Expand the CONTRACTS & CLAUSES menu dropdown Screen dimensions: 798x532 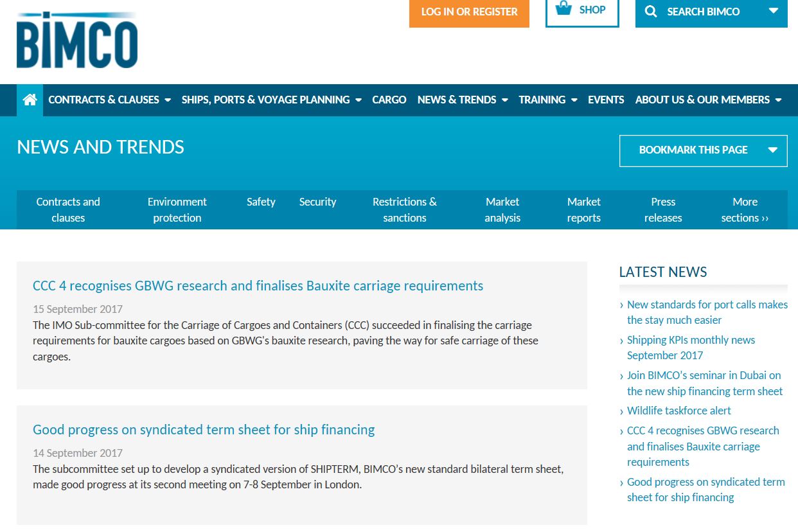point(168,100)
